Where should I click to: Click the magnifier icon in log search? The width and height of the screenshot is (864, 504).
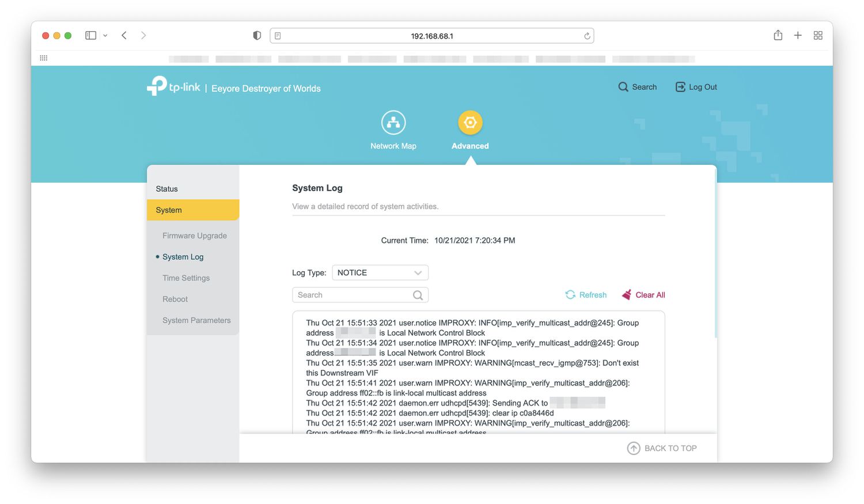pos(418,295)
